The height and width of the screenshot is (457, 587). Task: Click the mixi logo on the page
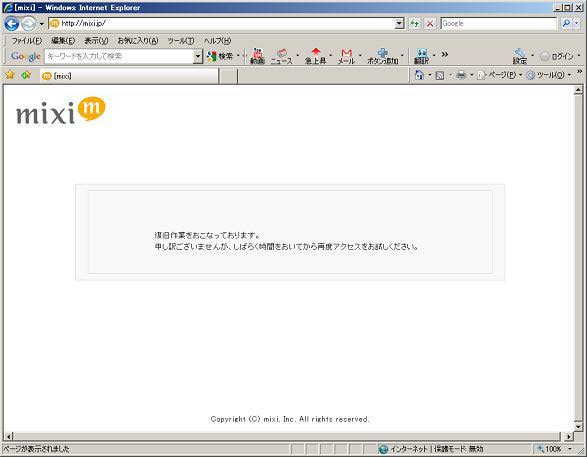click(x=61, y=111)
